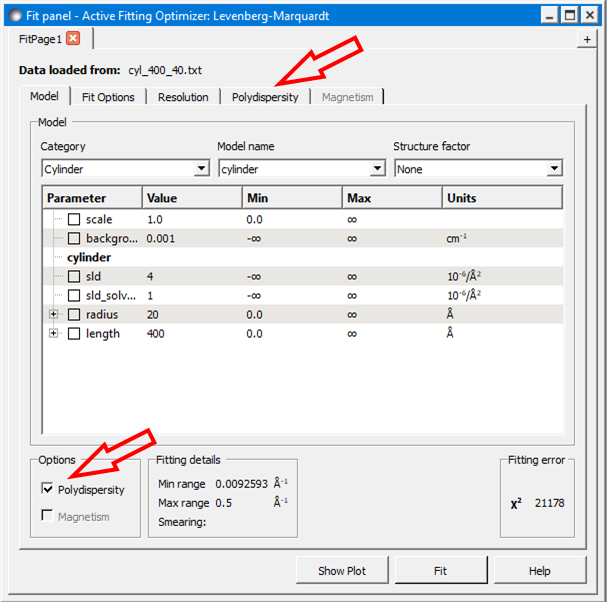This screenshot has height=602, width=607.
Task: Expand the radius parameter tree node
Action: (x=54, y=314)
